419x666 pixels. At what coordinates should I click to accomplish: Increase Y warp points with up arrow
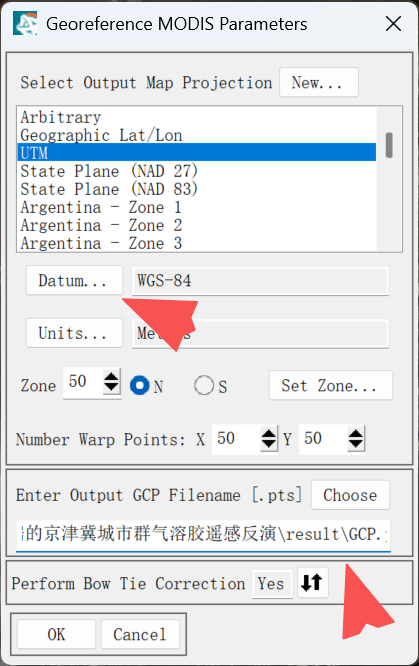pos(356,434)
